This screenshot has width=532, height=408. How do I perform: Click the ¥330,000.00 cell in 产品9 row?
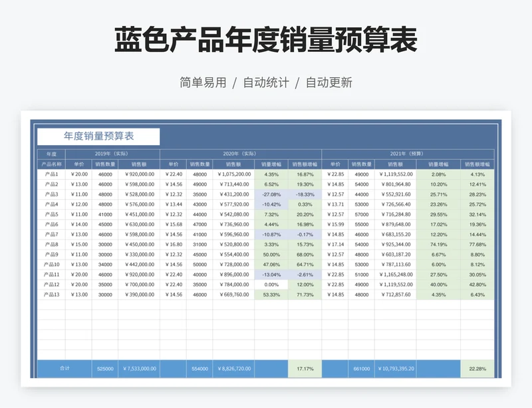139,254
